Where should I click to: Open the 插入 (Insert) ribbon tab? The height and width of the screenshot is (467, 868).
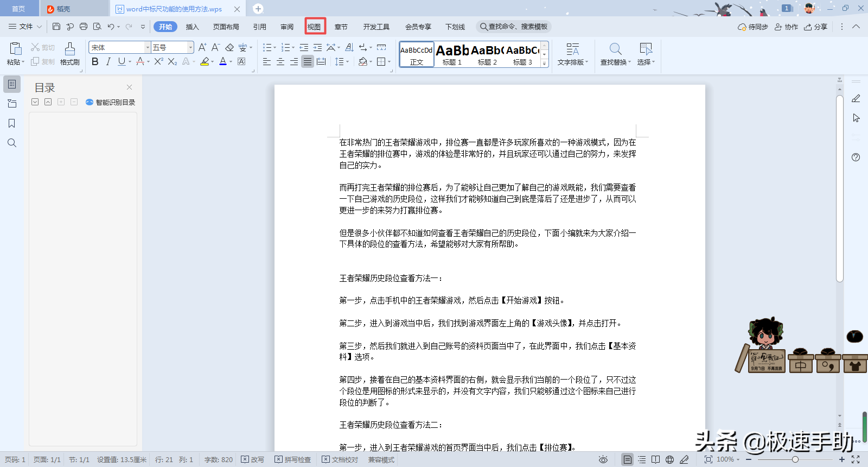[193, 27]
